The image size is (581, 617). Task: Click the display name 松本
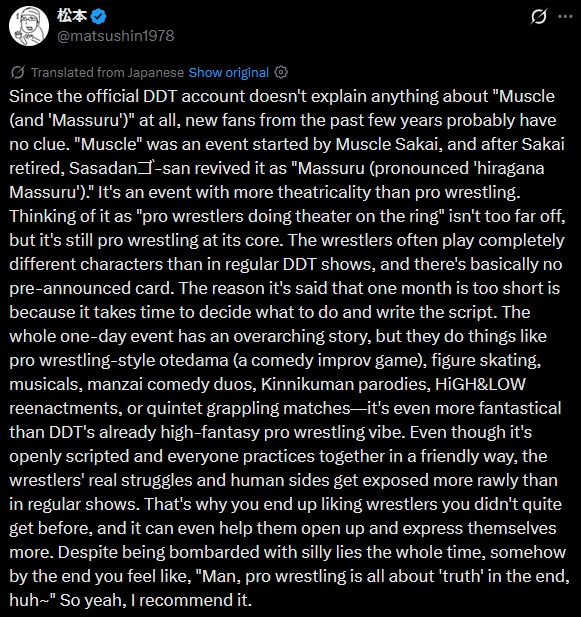[x=72, y=16]
